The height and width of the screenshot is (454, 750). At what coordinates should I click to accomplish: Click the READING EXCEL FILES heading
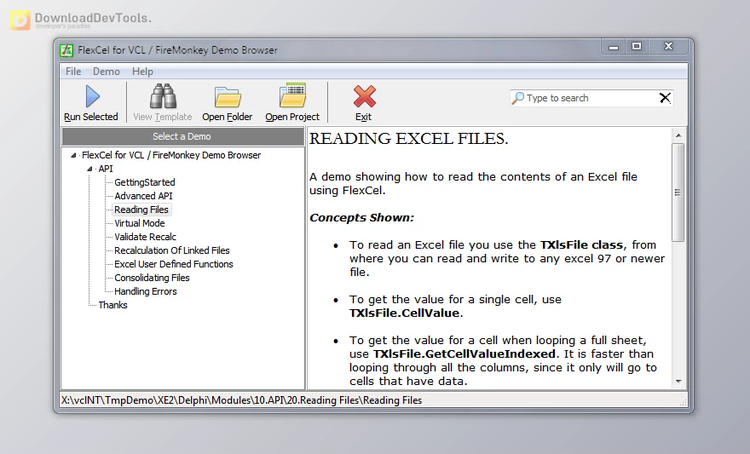[x=409, y=139]
